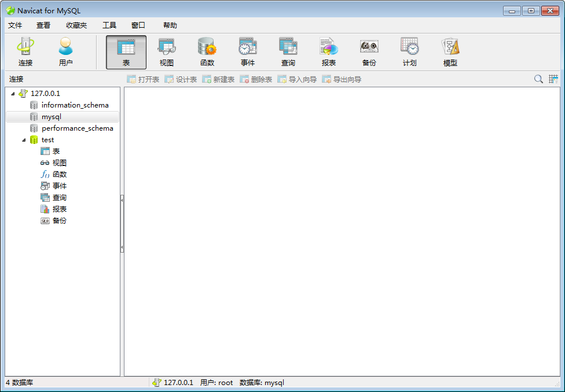Click the mysql database icon in tree
The image size is (565, 392).
tap(34, 117)
